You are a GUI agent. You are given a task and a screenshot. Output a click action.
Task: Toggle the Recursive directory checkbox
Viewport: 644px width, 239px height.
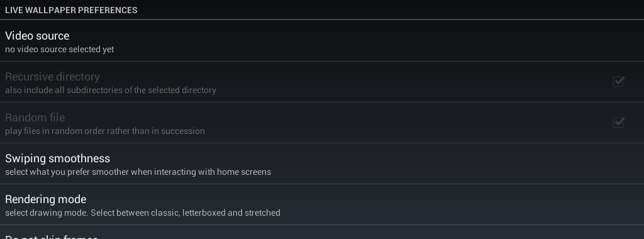(619, 82)
